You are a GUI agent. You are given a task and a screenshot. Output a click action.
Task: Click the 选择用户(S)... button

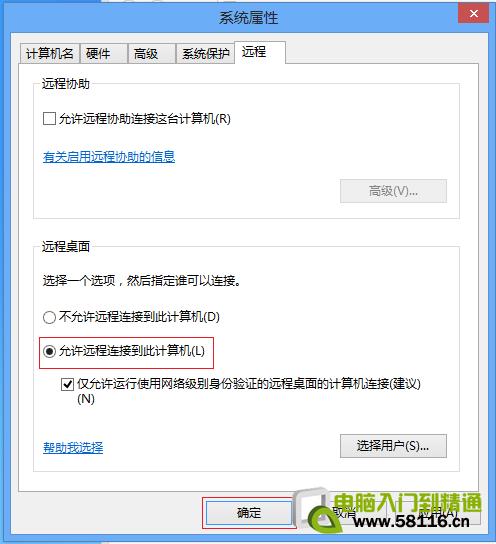tap(393, 446)
